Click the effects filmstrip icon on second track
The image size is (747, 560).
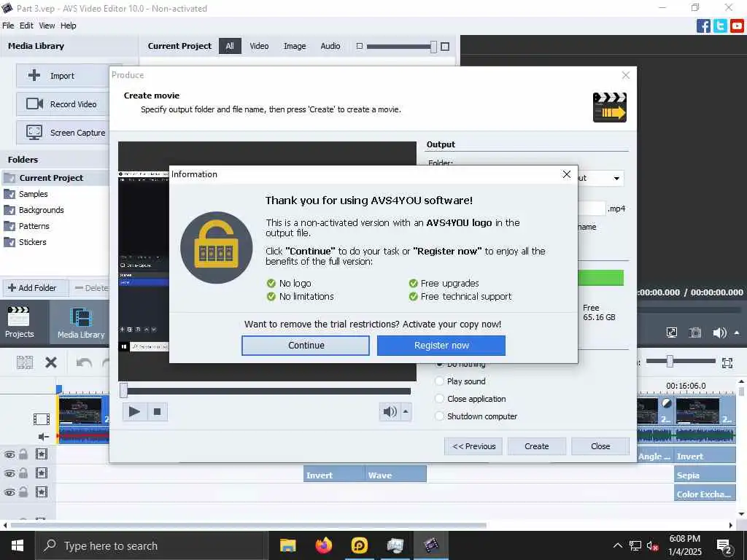click(x=42, y=472)
